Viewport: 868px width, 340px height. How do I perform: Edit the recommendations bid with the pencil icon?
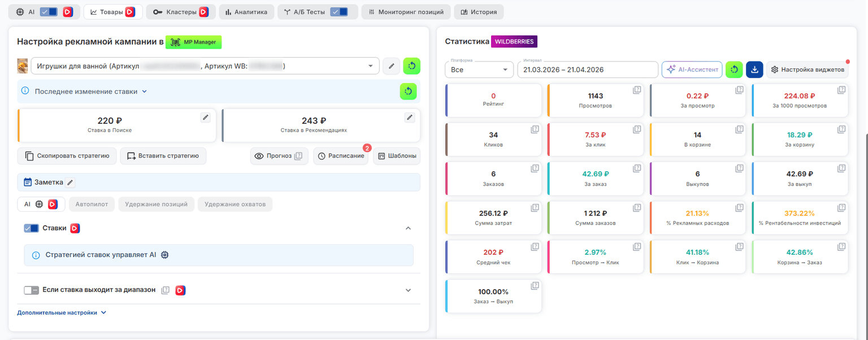(410, 117)
